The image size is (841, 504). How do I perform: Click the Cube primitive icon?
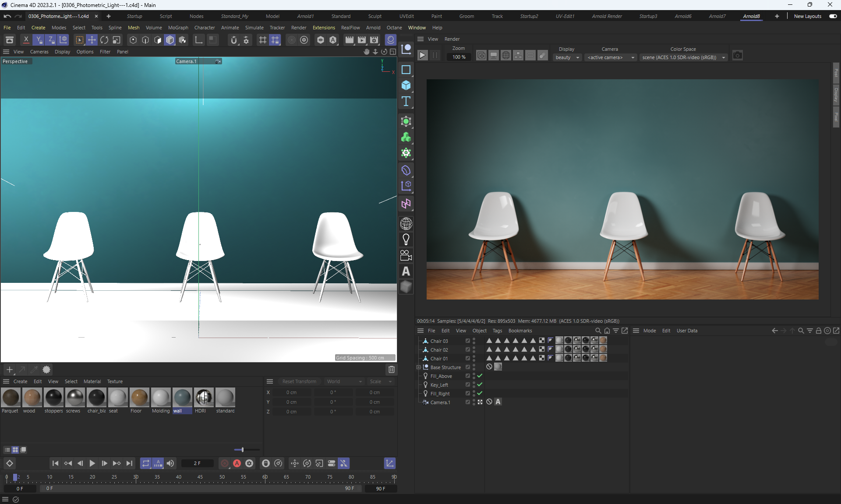406,85
